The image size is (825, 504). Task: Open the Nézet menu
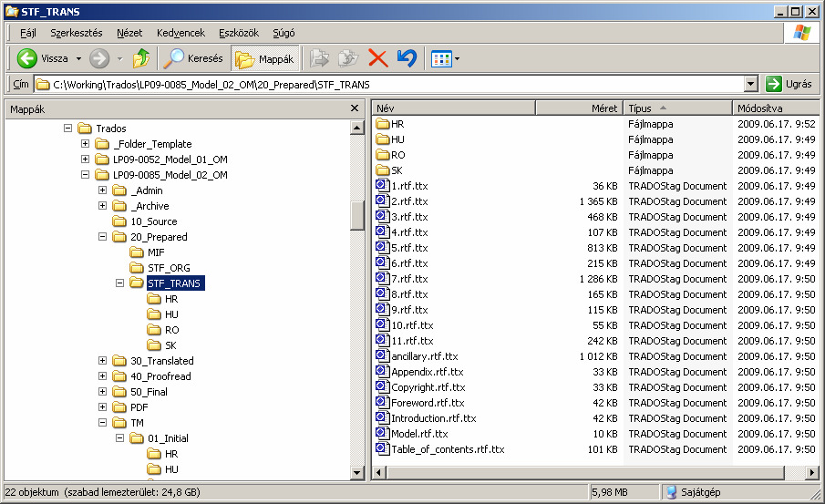tap(129, 33)
